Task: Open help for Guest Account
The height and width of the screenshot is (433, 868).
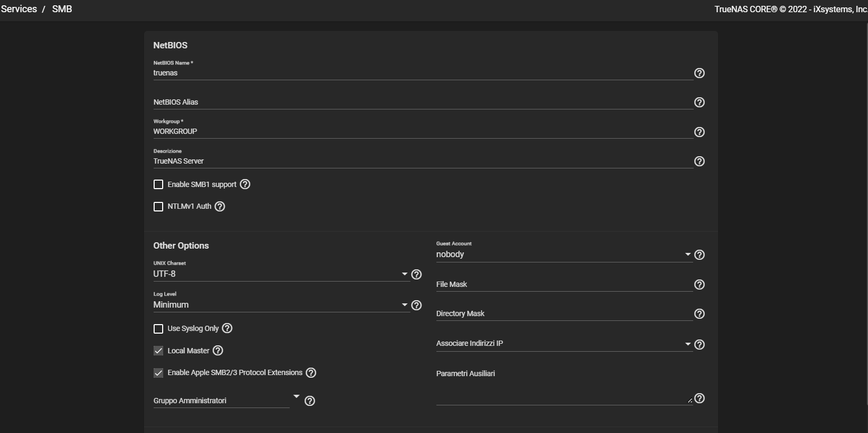Action: click(x=700, y=255)
